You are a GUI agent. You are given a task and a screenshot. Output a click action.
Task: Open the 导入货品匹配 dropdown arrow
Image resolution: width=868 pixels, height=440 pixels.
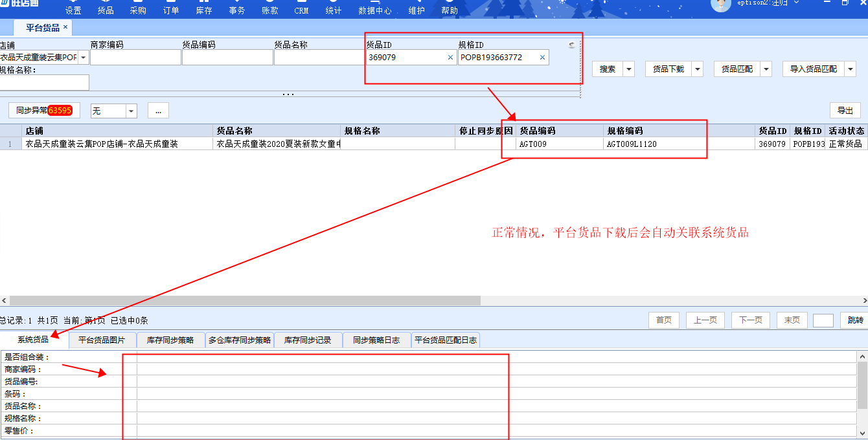tap(851, 69)
